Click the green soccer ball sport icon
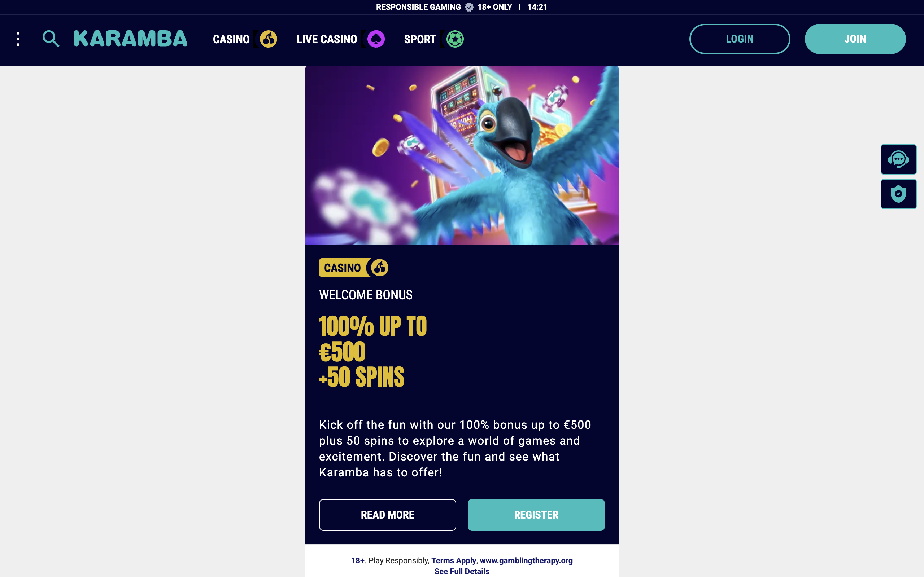Image resolution: width=924 pixels, height=577 pixels. tap(455, 39)
